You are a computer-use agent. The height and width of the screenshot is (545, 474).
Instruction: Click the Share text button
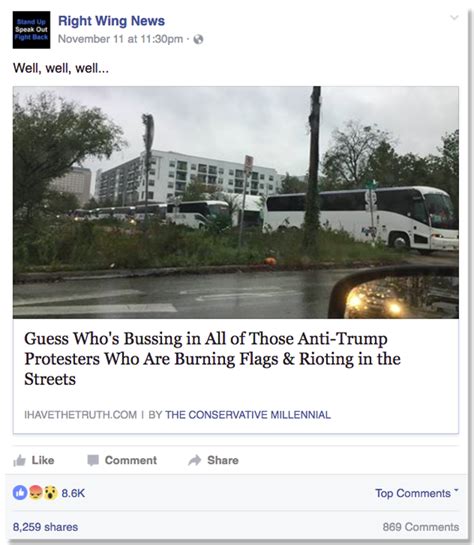pos(223,460)
